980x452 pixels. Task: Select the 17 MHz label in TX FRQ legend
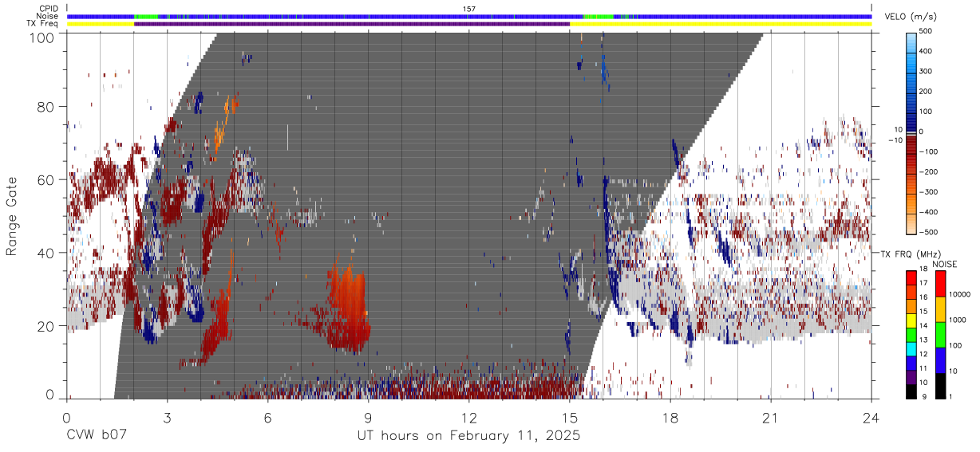(x=923, y=284)
